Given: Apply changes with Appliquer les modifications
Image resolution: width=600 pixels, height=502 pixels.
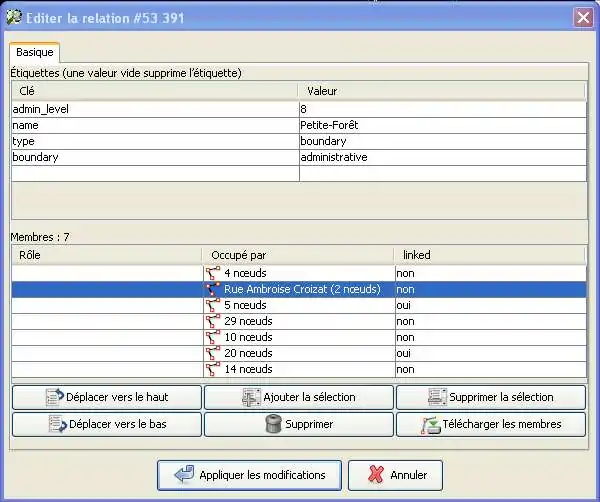Looking at the screenshot, I should (x=249, y=475).
